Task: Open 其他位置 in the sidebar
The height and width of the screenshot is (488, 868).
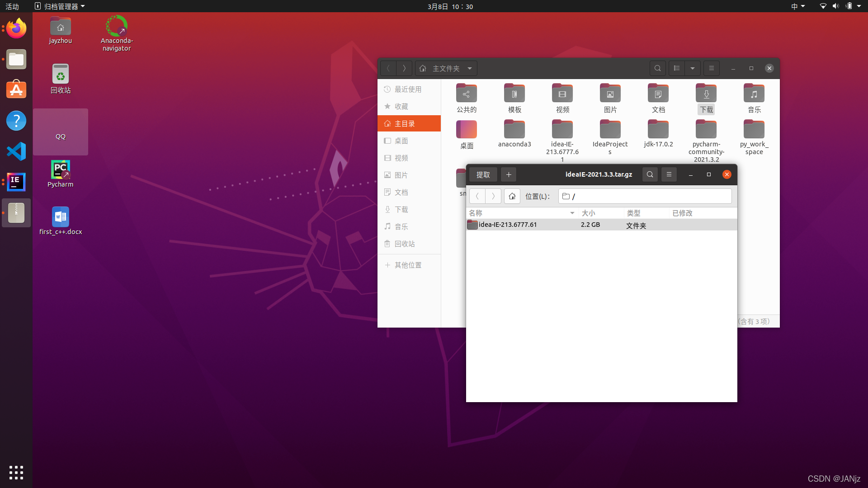Action: pos(408,265)
